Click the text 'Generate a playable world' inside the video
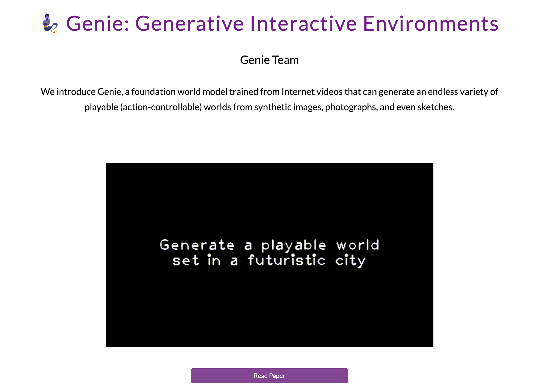Viewport: 552px width, 392px height. click(x=269, y=245)
